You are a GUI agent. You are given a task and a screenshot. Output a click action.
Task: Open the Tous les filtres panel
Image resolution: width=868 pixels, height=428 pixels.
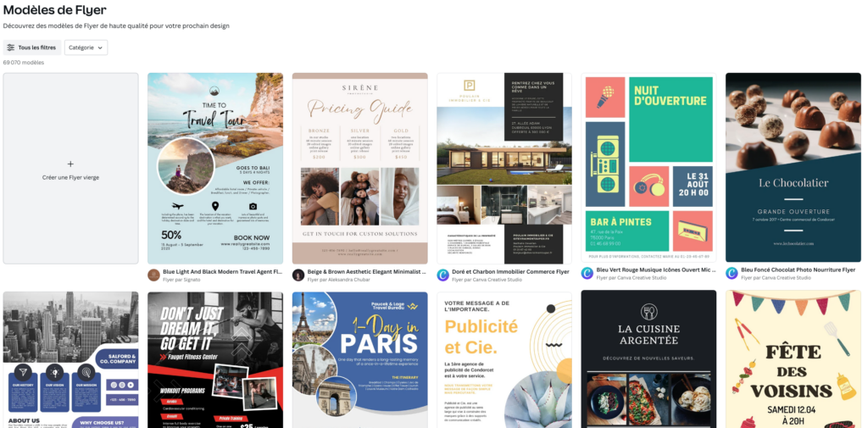click(x=31, y=47)
